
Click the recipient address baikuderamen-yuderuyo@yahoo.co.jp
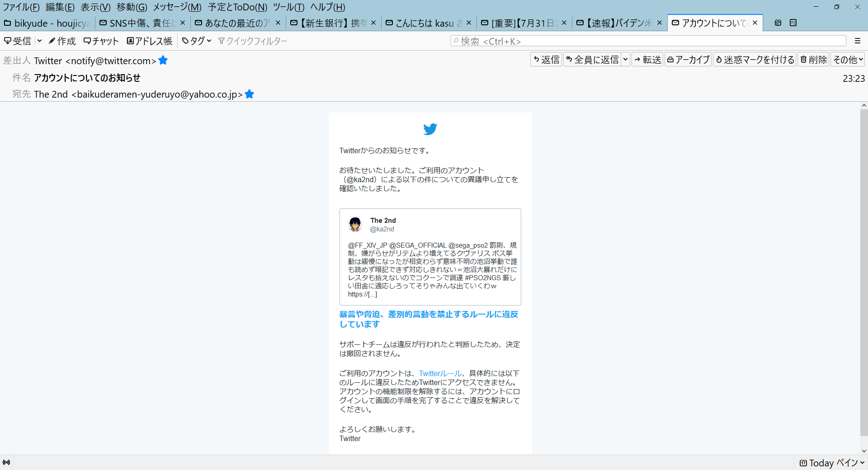[x=157, y=94]
